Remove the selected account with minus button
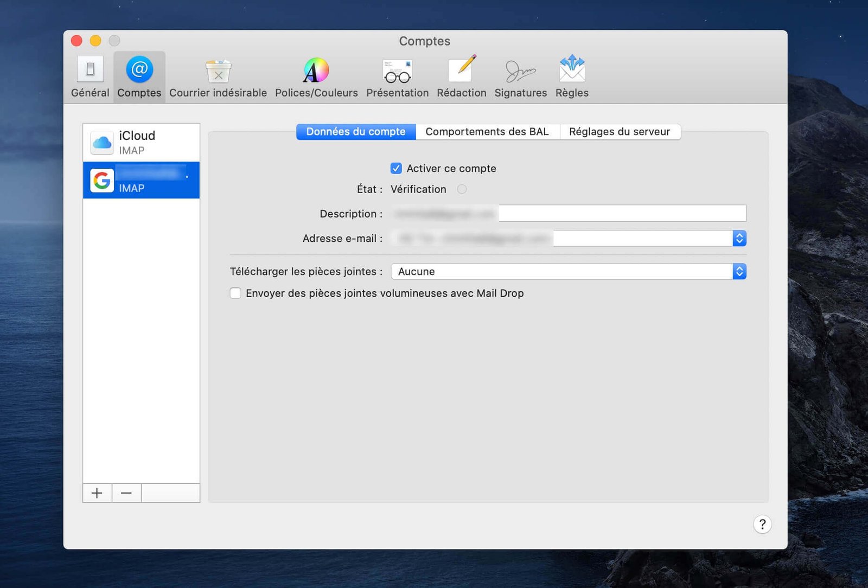 (126, 493)
